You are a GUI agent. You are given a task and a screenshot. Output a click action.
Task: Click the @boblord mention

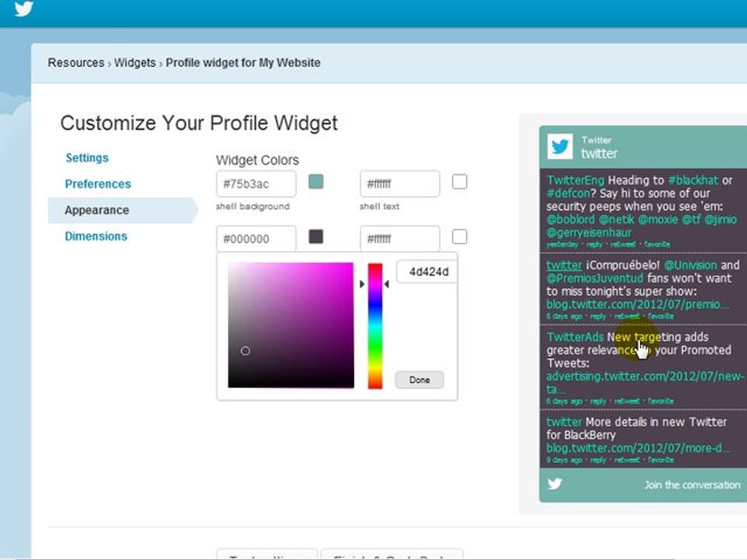570,219
